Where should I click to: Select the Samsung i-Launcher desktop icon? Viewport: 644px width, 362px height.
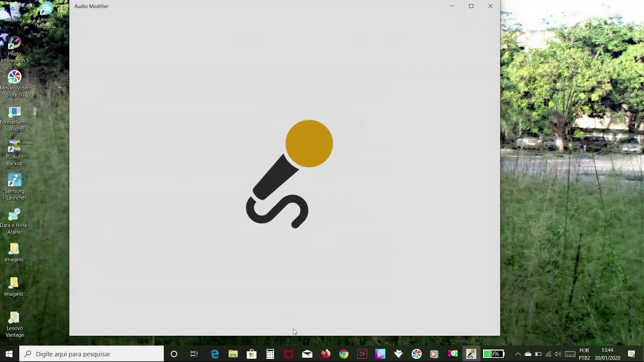pyautogui.click(x=15, y=187)
